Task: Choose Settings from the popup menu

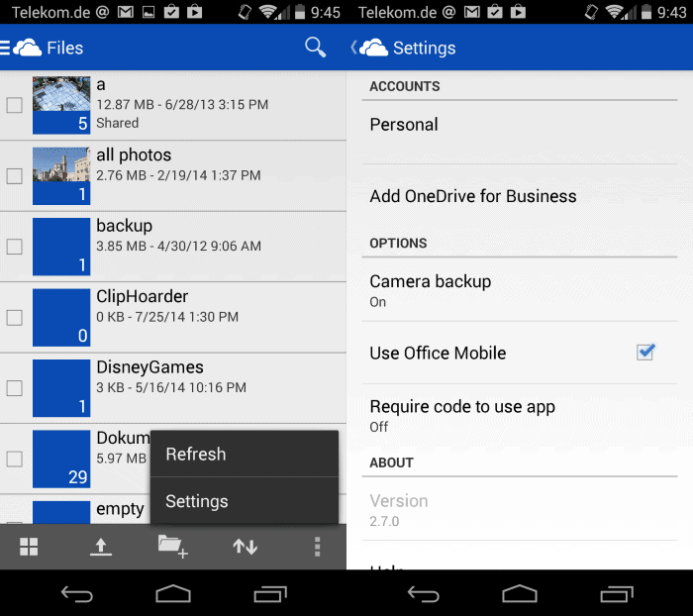Action: pyautogui.click(x=245, y=501)
